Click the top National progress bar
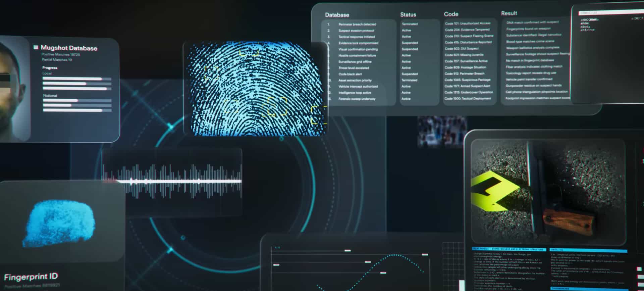The image size is (644, 291). coord(77,100)
